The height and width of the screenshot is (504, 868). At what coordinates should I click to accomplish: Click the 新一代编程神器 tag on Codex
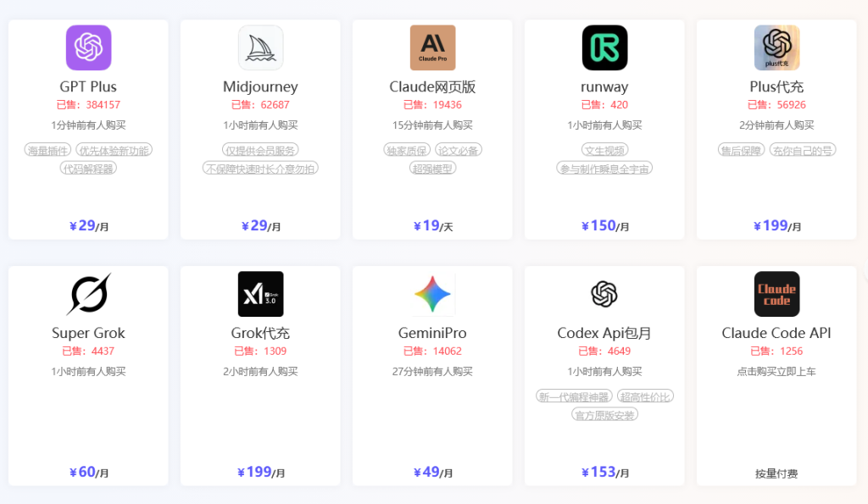(575, 396)
